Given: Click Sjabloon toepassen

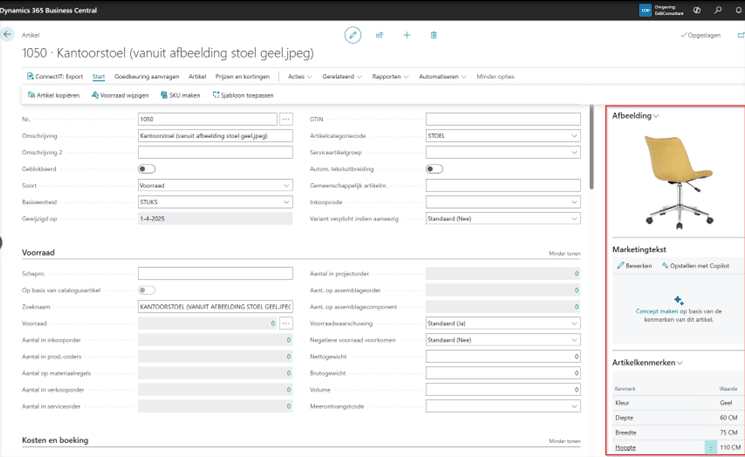Looking at the screenshot, I should coord(243,95).
